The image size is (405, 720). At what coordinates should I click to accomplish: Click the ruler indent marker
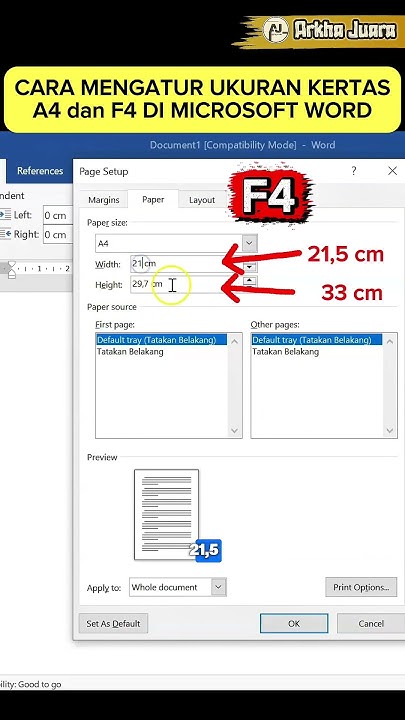coord(11,270)
